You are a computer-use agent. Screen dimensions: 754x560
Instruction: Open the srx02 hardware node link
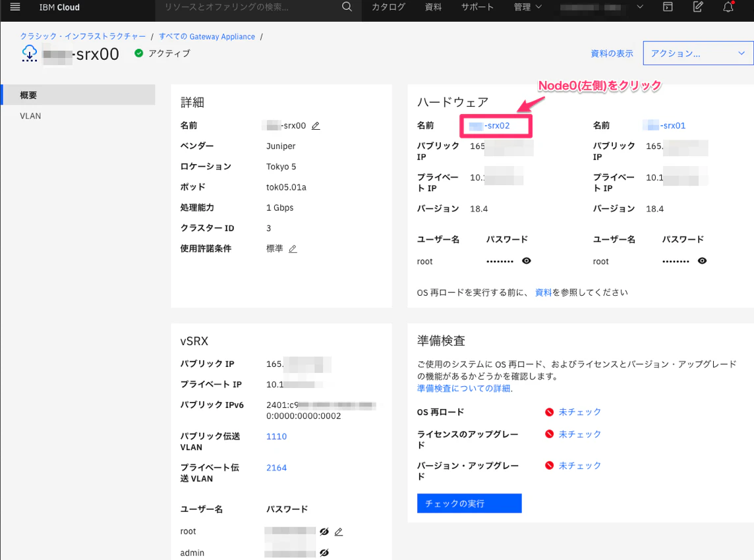(489, 126)
